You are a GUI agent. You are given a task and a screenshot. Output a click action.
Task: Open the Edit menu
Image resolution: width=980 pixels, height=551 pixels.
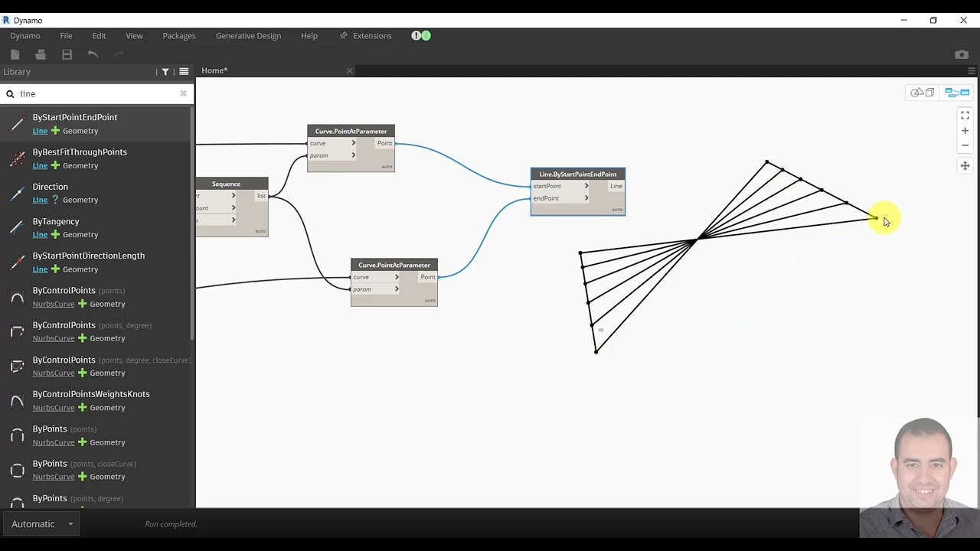point(99,36)
